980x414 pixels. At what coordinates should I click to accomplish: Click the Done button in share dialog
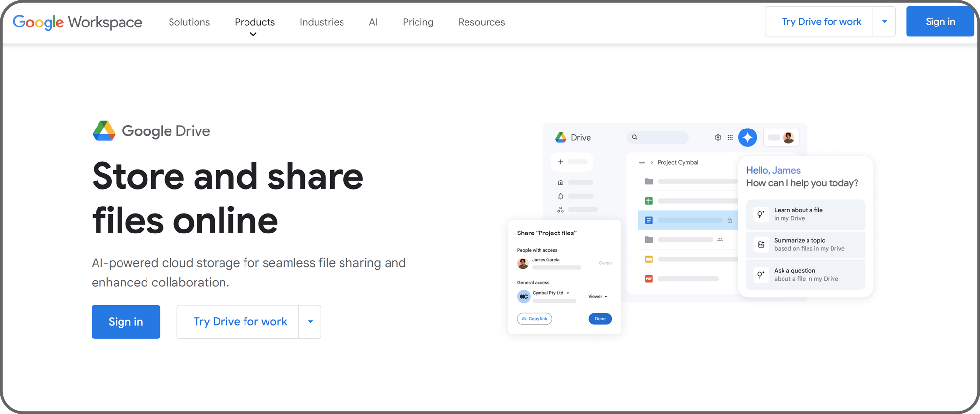(600, 319)
